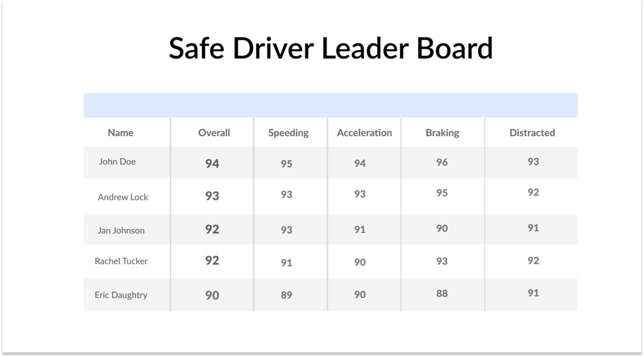Select the Distracted column header
The height and width of the screenshot is (356, 644).
532,132
